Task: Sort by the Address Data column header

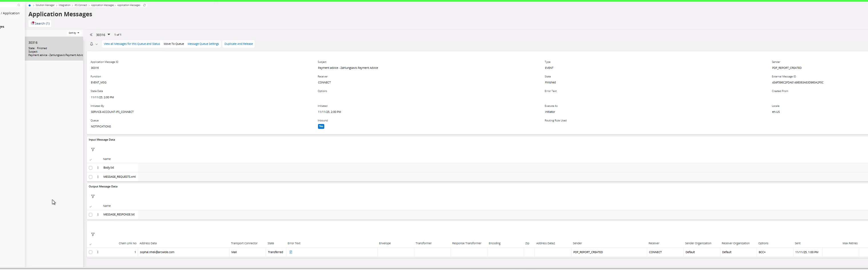Action: click(x=148, y=243)
